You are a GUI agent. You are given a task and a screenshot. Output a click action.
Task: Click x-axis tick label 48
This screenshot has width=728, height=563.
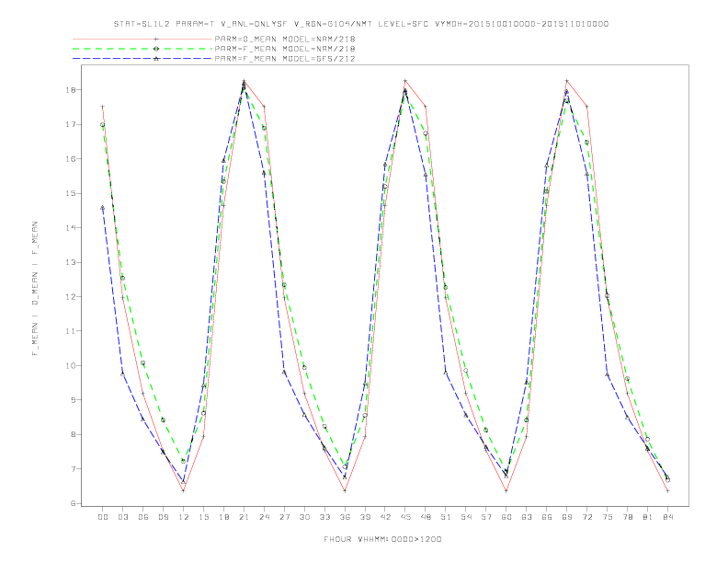(426, 517)
